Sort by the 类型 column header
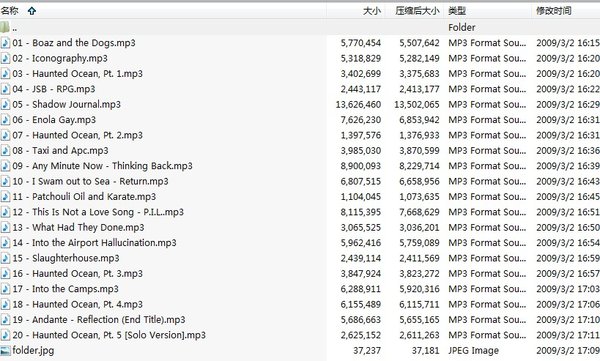Image resolution: width=600 pixels, height=361 pixels. coord(457,11)
